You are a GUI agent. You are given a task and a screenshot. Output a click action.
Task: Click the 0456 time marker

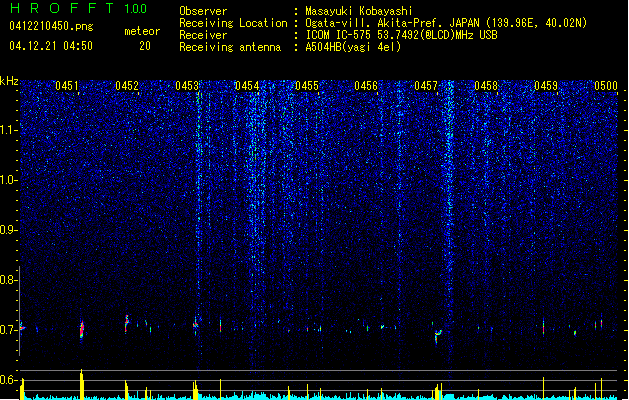[366, 86]
